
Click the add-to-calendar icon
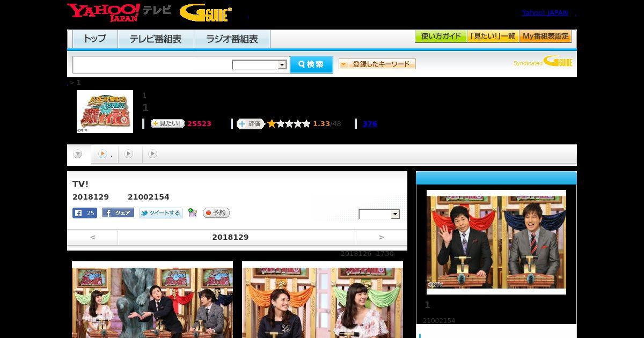pyautogui.click(x=193, y=213)
